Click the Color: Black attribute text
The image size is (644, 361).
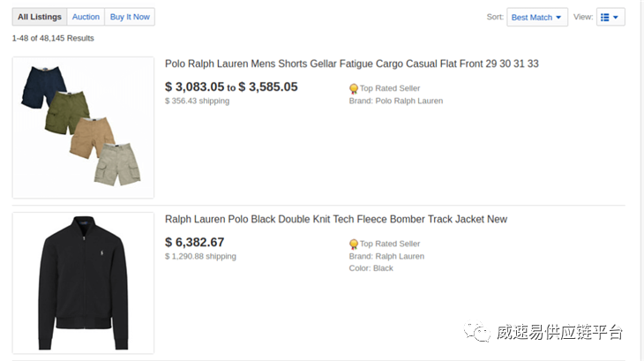pyautogui.click(x=371, y=267)
